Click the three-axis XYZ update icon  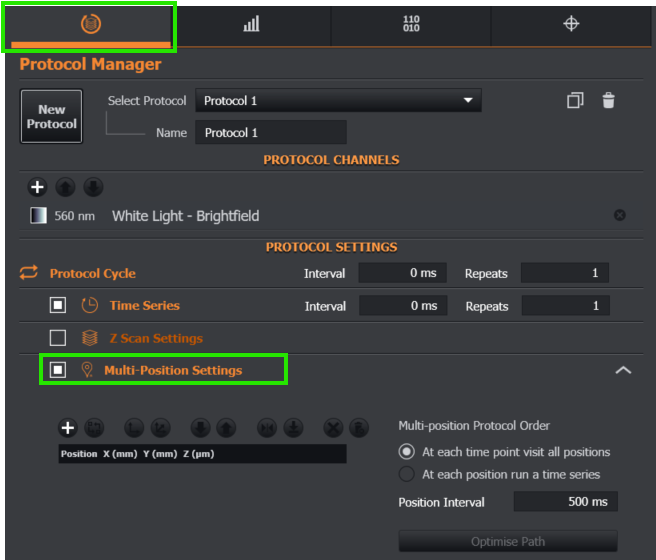coord(161,428)
